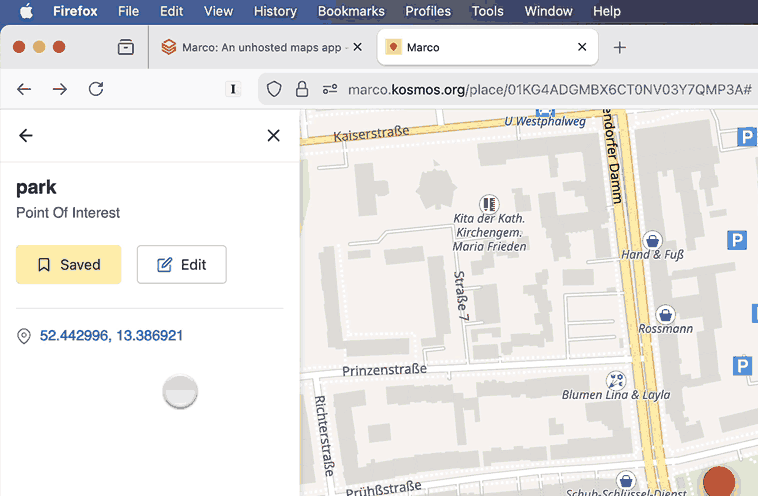Select the Kita der Kath. Kirchengem. marker

488,202
